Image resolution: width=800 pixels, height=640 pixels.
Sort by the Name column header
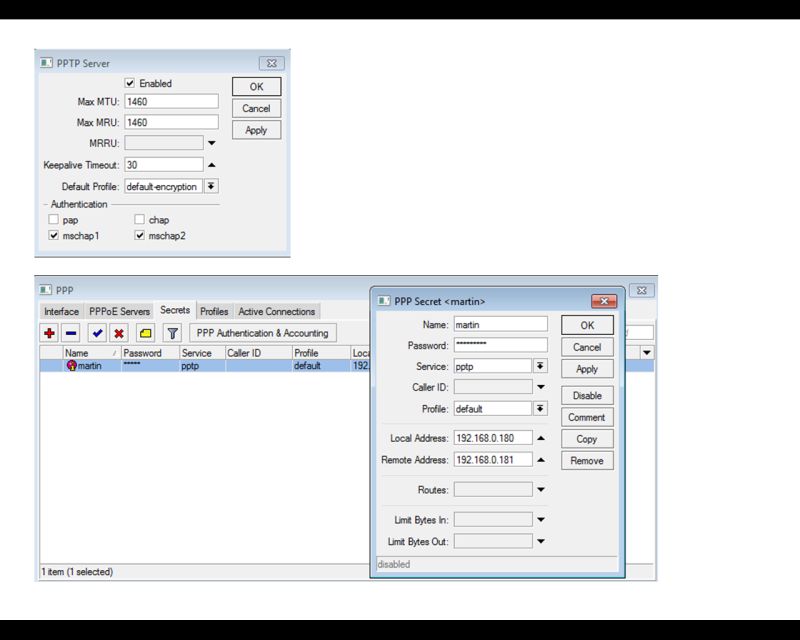point(91,353)
